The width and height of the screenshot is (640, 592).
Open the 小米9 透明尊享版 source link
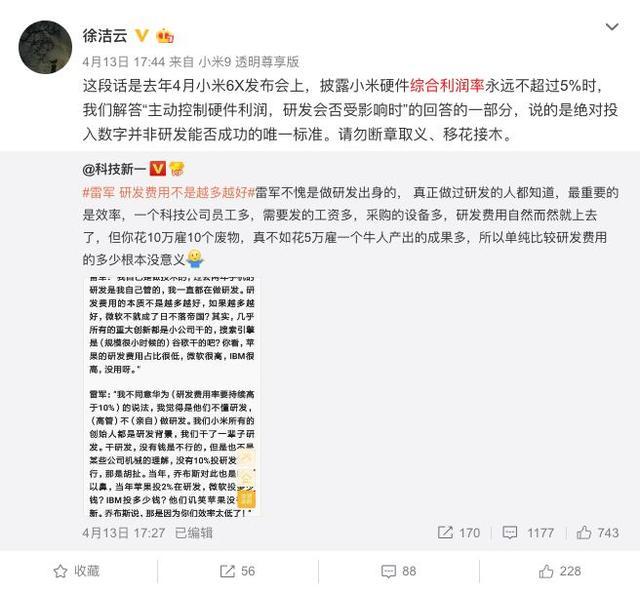pyautogui.click(x=249, y=62)
